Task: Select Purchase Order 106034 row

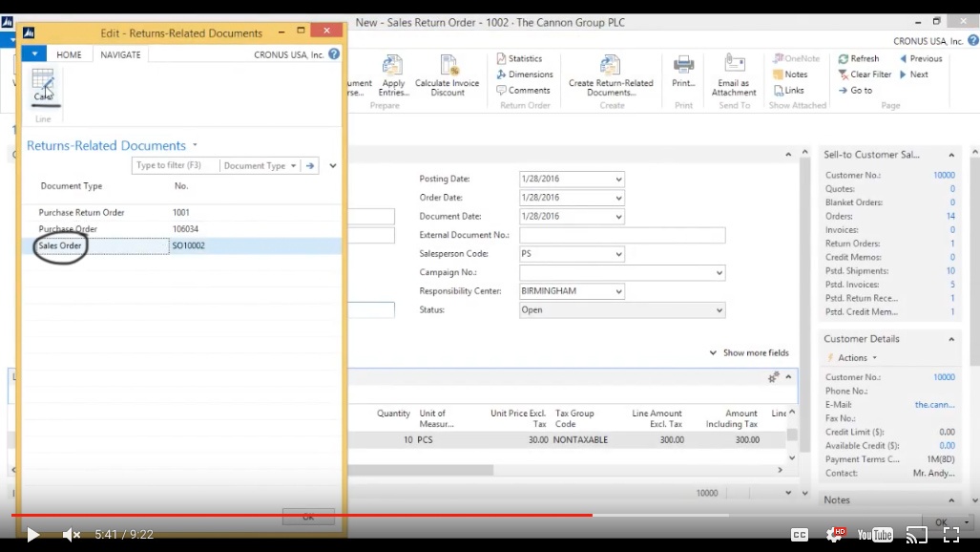Action: coord(181,228)
